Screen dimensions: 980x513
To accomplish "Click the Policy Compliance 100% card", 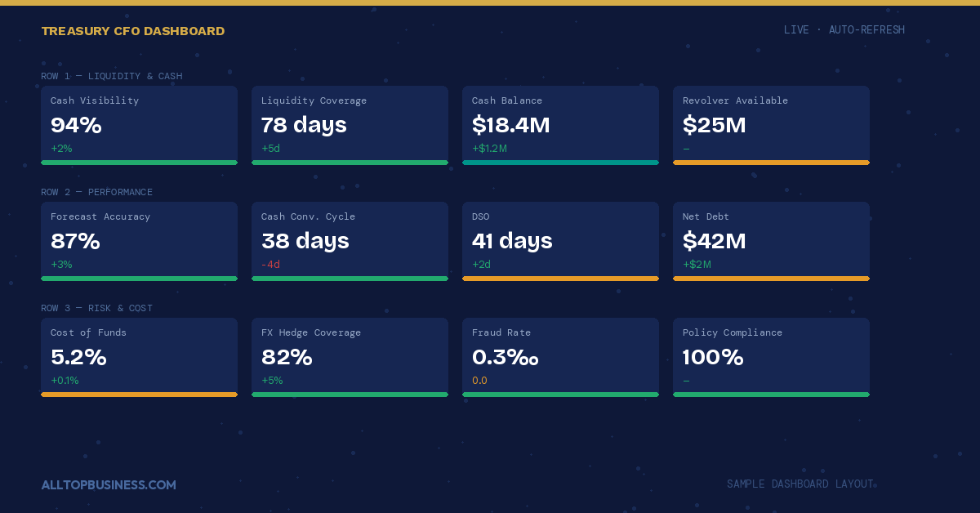I will pos(771,357).
